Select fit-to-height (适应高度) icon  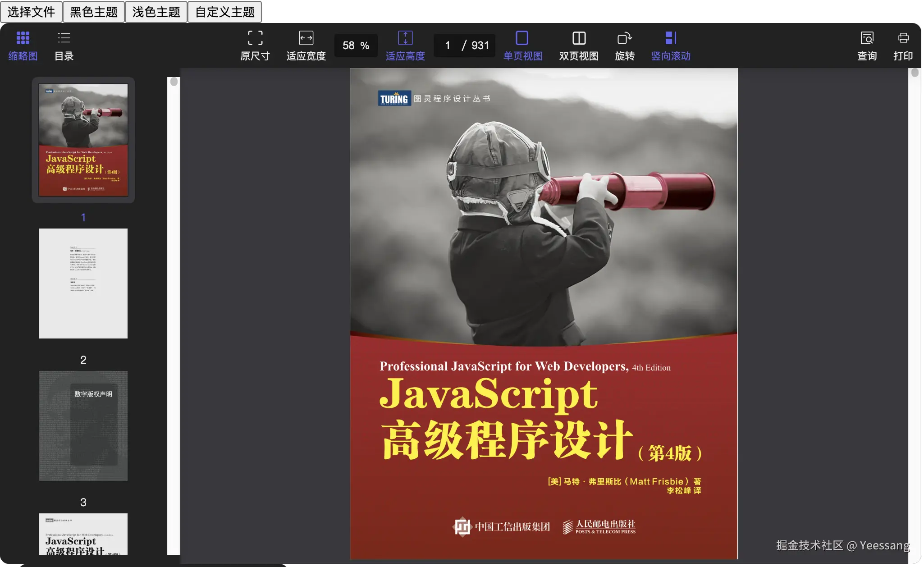point(405,45)
